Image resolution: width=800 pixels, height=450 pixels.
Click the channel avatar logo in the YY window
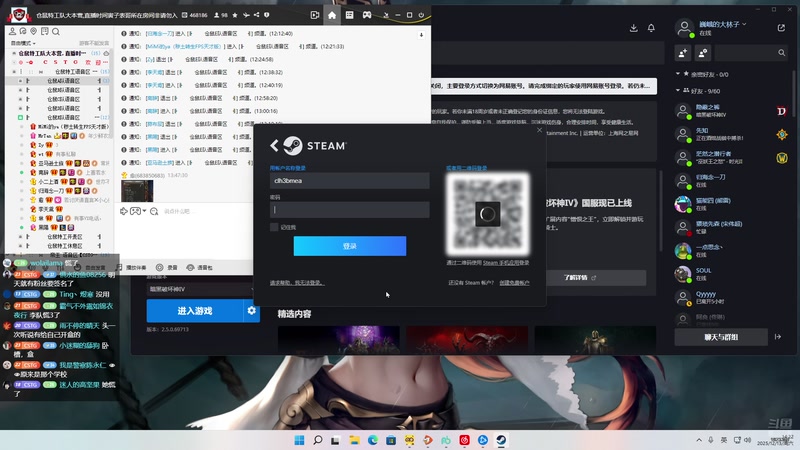click(x=18, y=14)
